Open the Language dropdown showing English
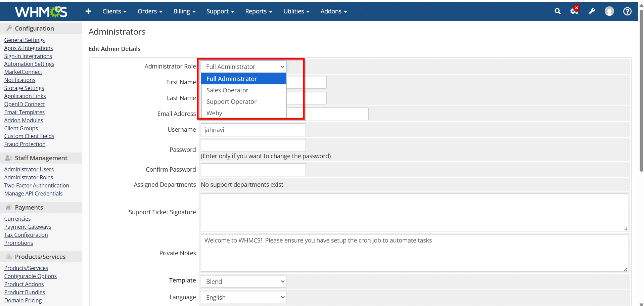 (243, 297)
